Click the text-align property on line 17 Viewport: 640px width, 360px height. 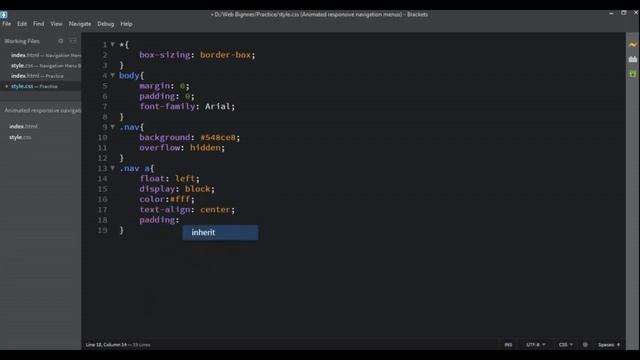pos(164,209)
